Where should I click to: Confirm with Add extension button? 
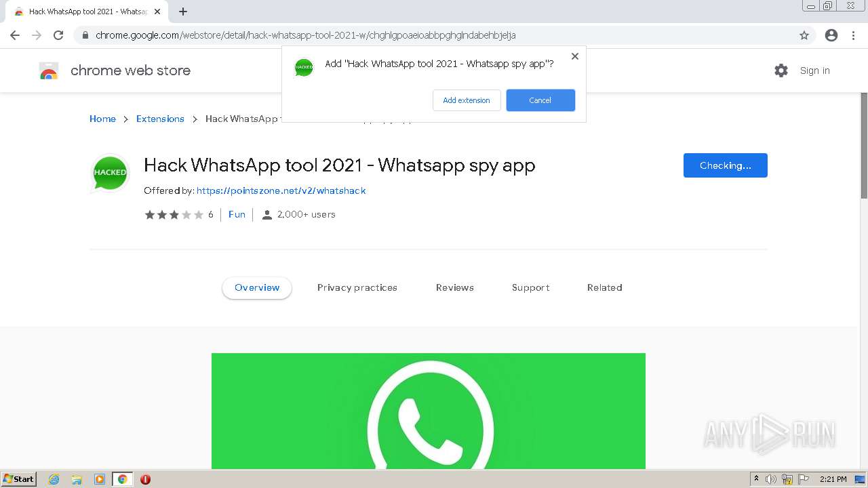pyautogui.click(x=467, y=100)
